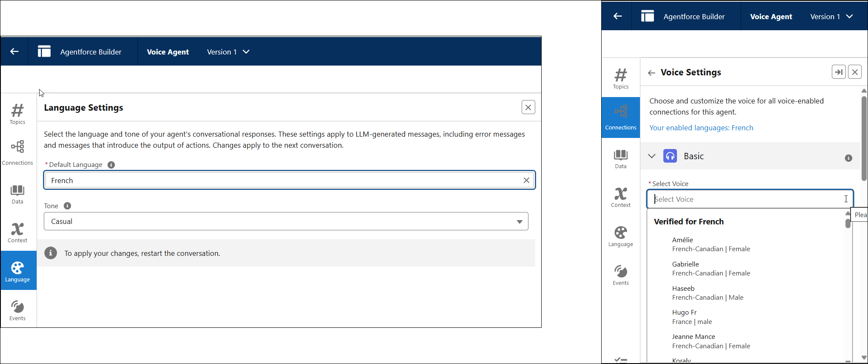Select Connections in the right window sidebar
Screen dimensions: 868x364
click(621, 118)
